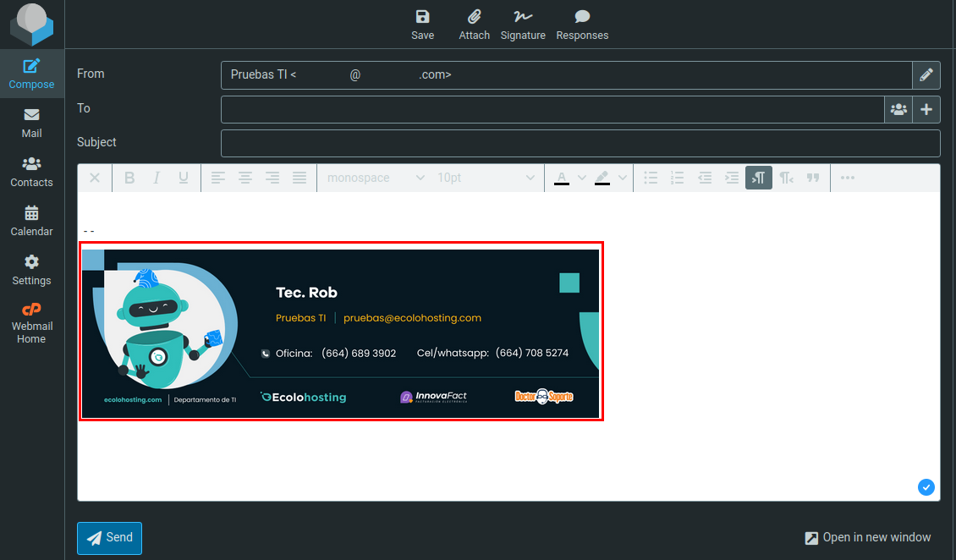Apply the background highlight color

pyautogui.click(x=602, y=178)
